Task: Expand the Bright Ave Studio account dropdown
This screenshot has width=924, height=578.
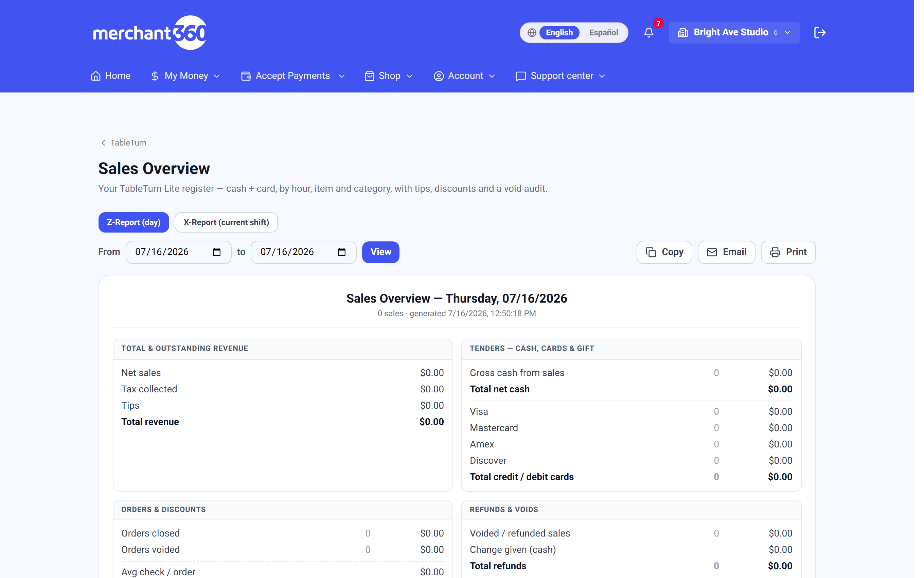Action: coord(734,33)
